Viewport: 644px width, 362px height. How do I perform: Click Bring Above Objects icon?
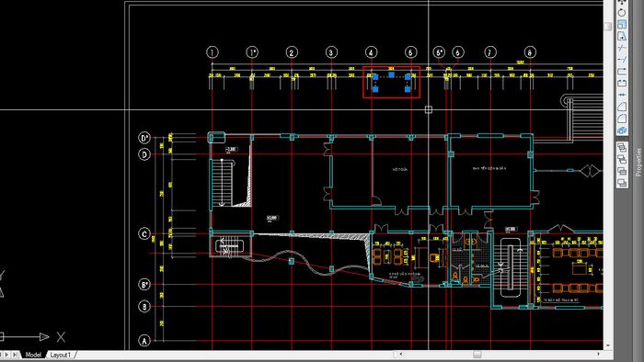tap(622, 171)
